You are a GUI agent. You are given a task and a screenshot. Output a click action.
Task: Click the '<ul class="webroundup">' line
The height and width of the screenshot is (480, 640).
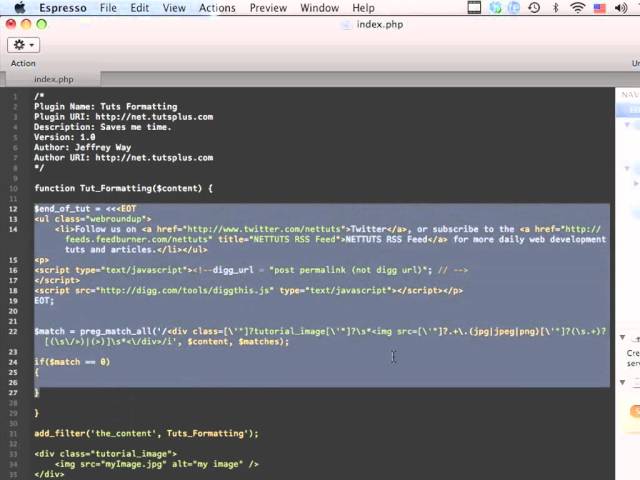pyautogui.click(x=93, y=219)
